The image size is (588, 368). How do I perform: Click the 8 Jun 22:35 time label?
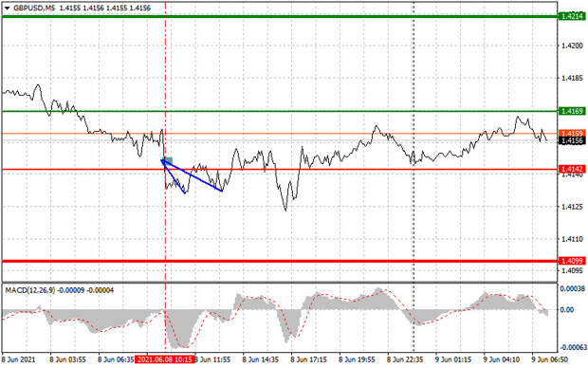pyautogui.click(x=405, y=359)
